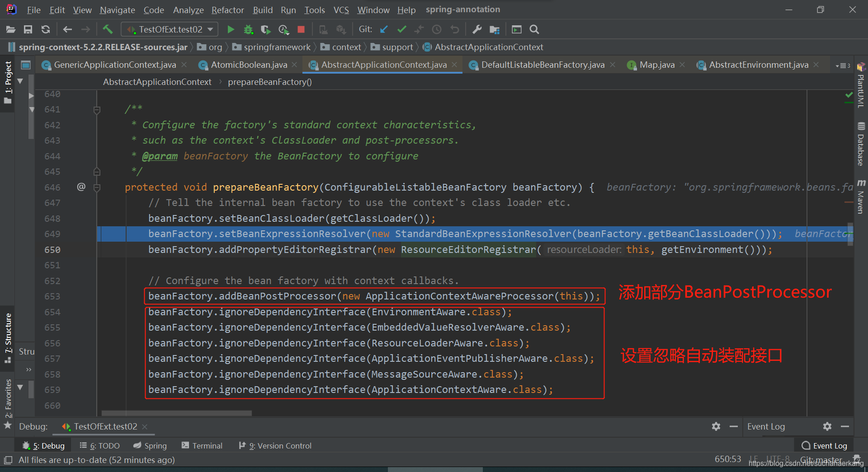Start debugging with the bug icon
Image resolution: width=868 pixels, height=472 pixels.
click(x=248, y=29)
